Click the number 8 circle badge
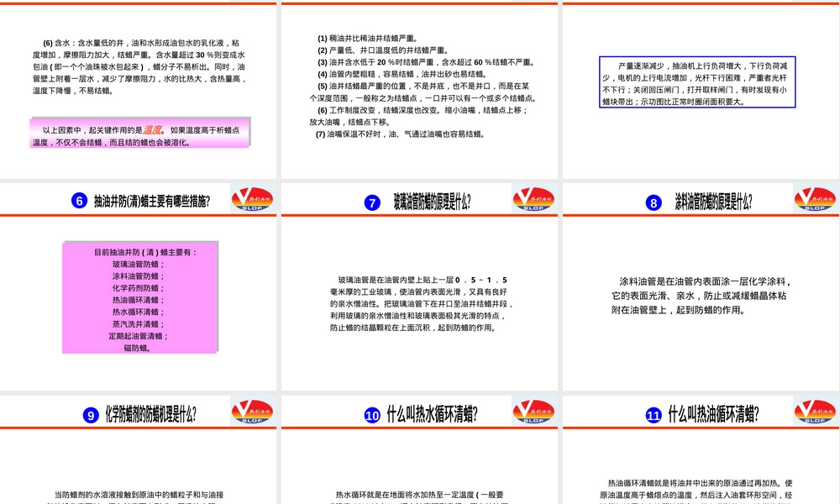The width and height of the screenshot is (840, 504). coord(654,202)
